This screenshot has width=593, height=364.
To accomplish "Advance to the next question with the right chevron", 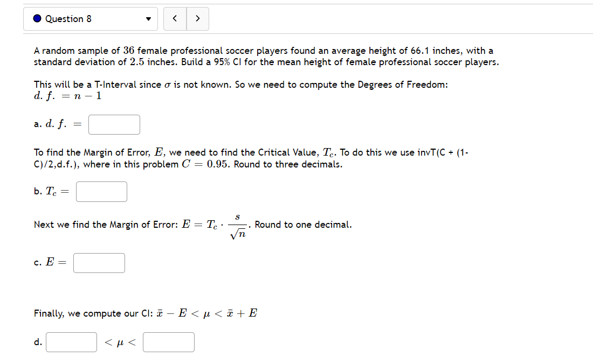I will click(x=197, y=18).
